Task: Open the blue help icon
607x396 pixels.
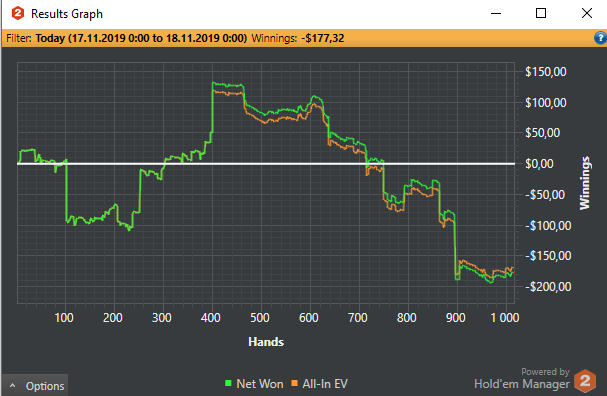Action: (x=600, y=38)
